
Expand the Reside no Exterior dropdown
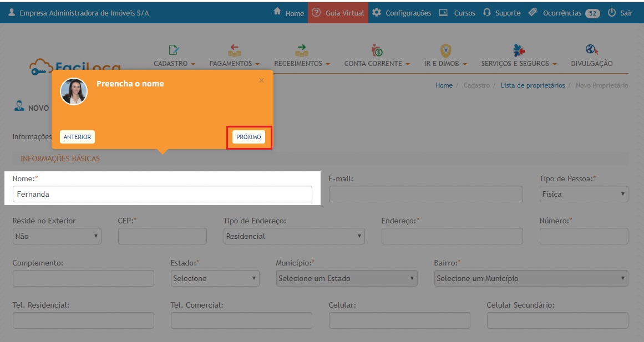point(57,236)
